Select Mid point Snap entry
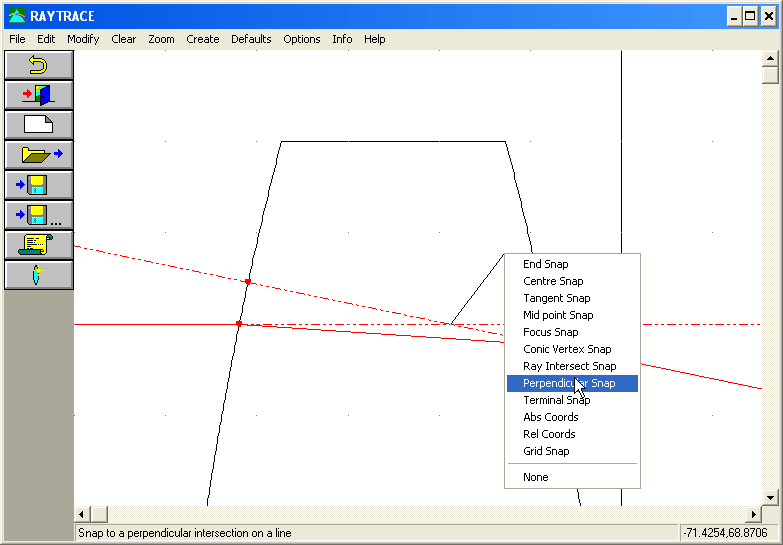This screenshot has height=545, width=783. click(572, 315)
